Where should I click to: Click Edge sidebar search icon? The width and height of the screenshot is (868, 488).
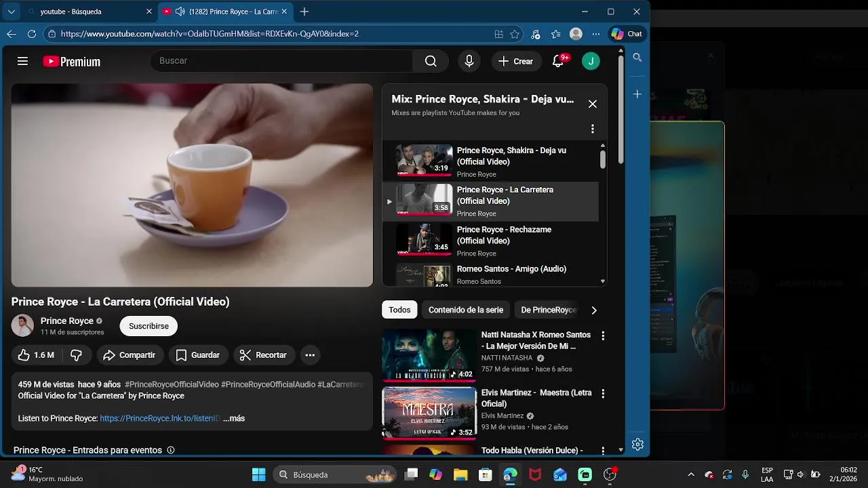coord(637,58)
